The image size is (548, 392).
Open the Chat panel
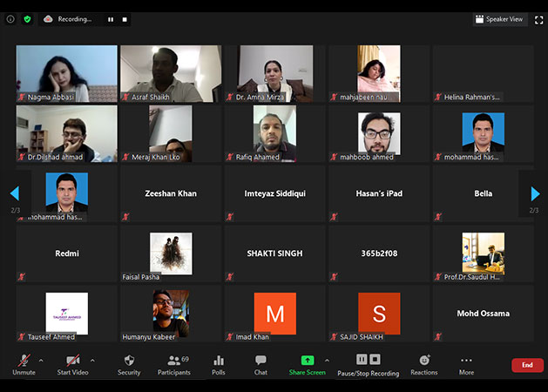[260, 364]
